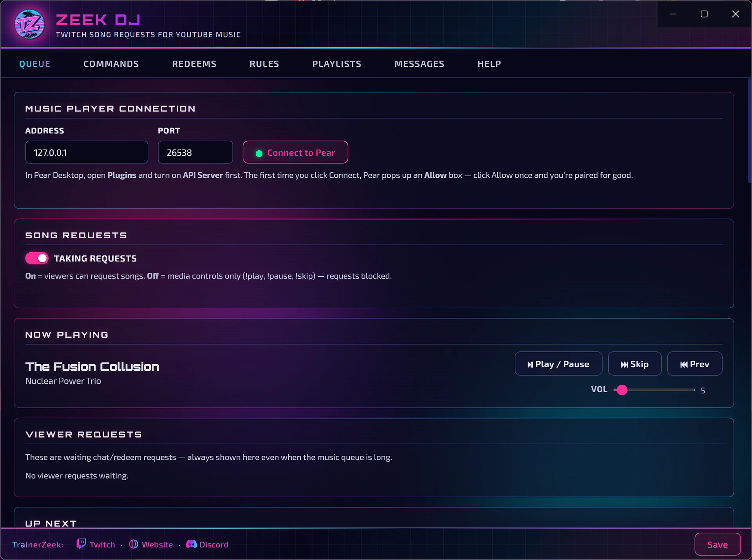Open the Messages tab

[419, 64]
